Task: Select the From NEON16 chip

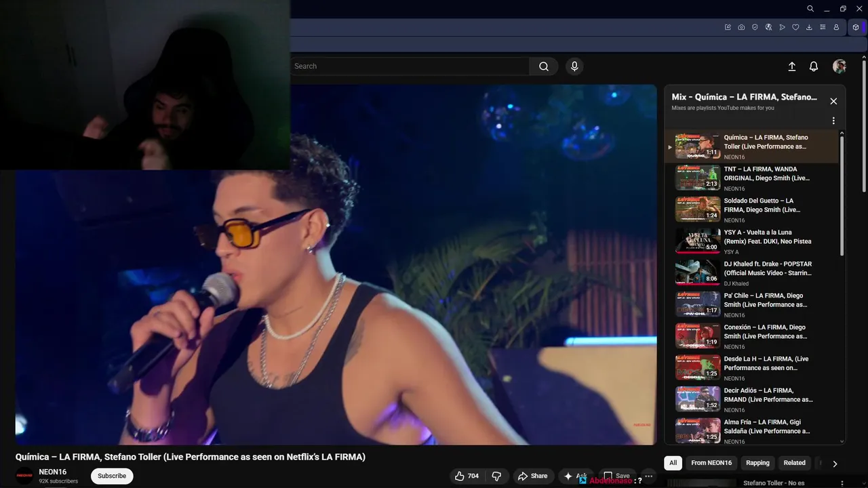Action: (x=711, y=463)
